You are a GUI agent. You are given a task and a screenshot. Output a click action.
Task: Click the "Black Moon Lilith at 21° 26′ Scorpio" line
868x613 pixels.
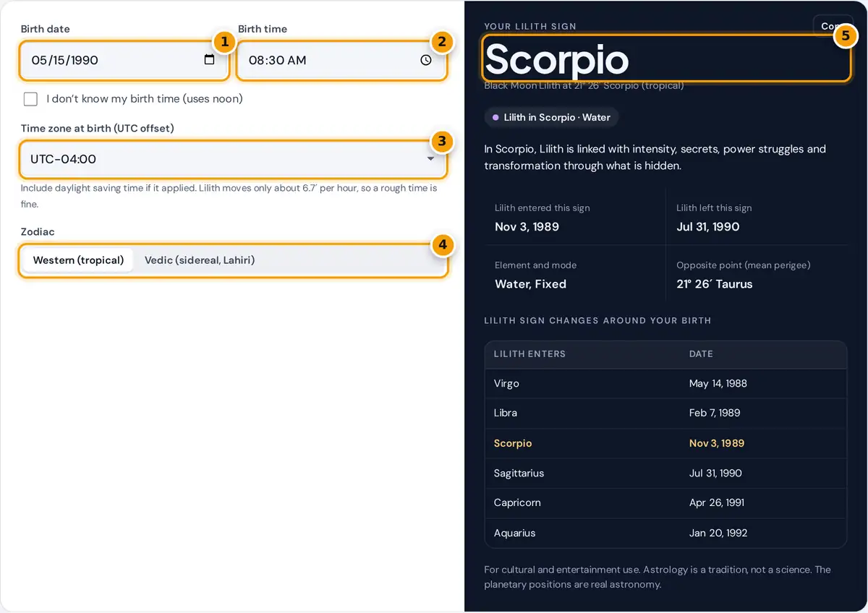(x=584, y=86)
